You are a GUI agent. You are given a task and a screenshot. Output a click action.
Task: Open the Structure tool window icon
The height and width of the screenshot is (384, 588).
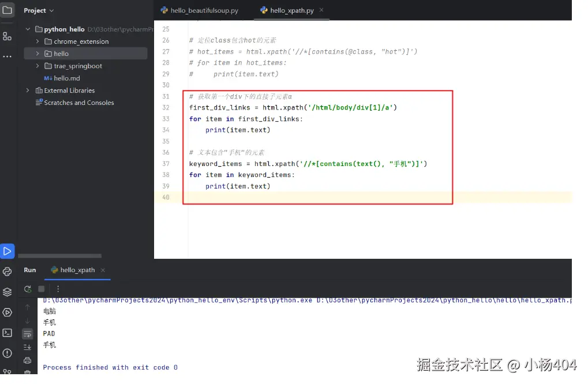click(x=7, y=36)
